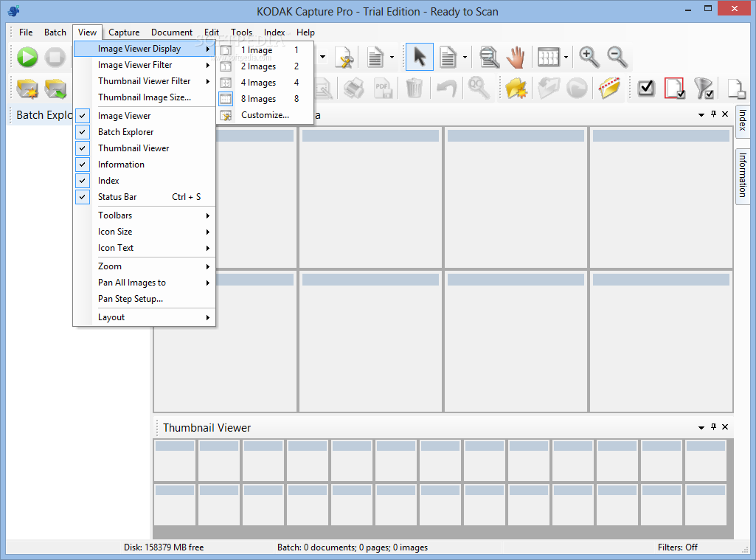
Task: Select the arrow pointer tool
Action: click(x=420, y=57)
